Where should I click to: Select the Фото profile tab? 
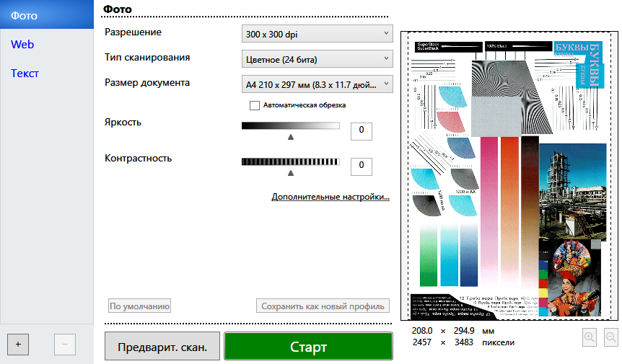click(47, 14)
